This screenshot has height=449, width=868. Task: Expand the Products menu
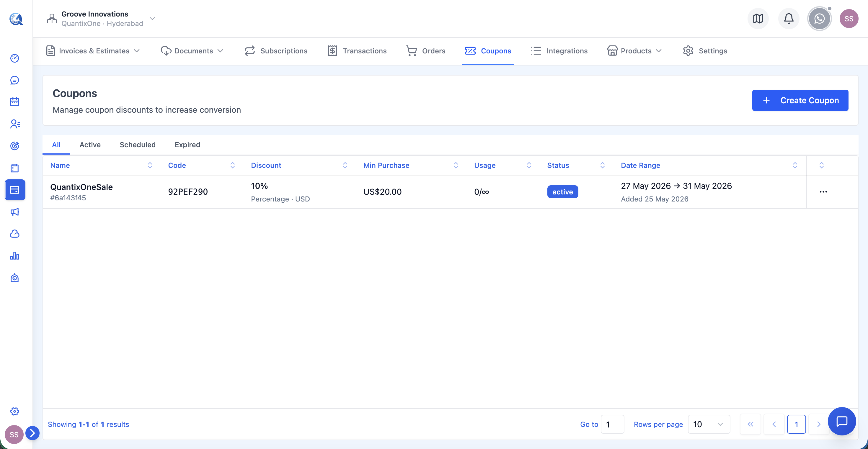(x=634, y=51)
